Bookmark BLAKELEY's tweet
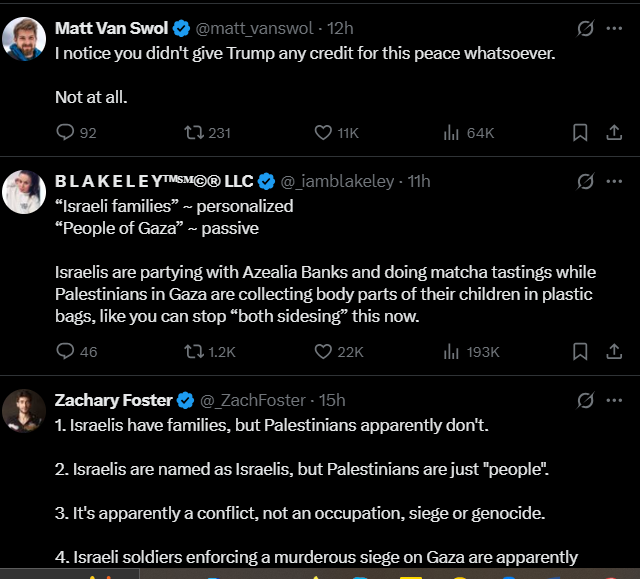Screen dimensions: 640x579 coord(580,351)
